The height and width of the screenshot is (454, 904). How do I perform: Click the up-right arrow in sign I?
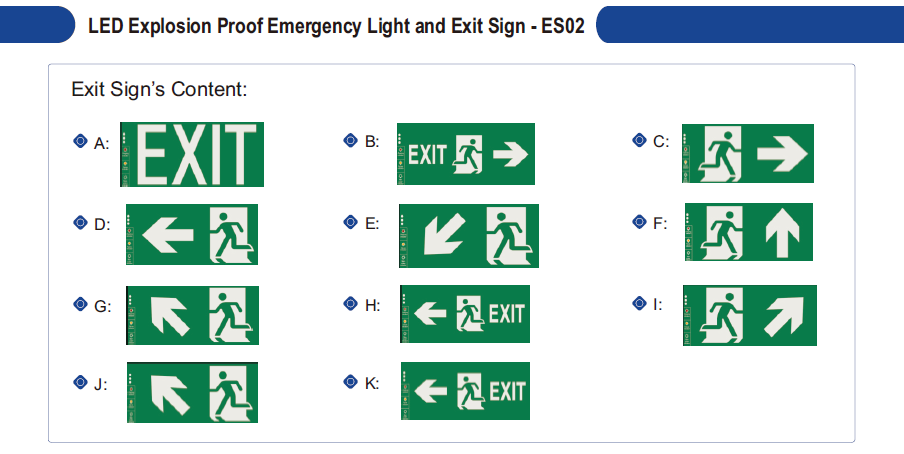[784, 316]
